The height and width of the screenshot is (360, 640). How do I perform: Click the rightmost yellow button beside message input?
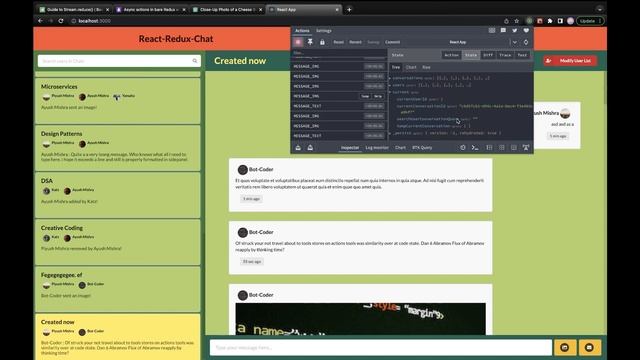589,347
